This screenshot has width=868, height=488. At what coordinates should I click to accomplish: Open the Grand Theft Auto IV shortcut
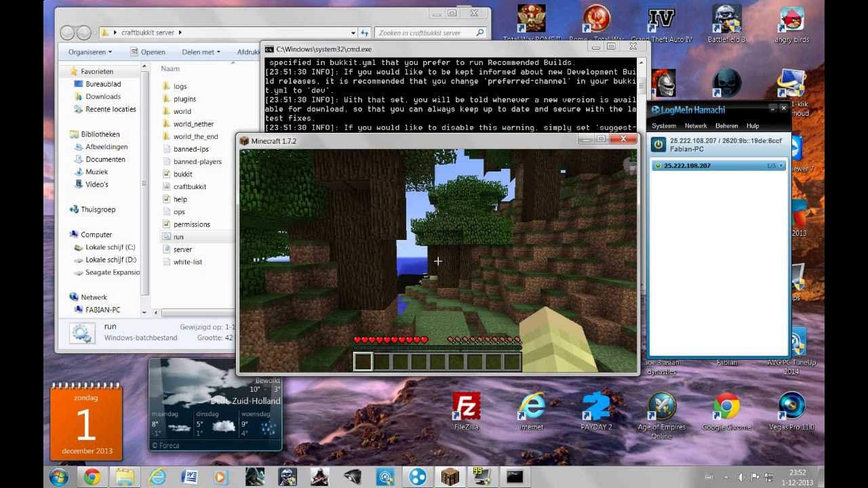(661, 24)
